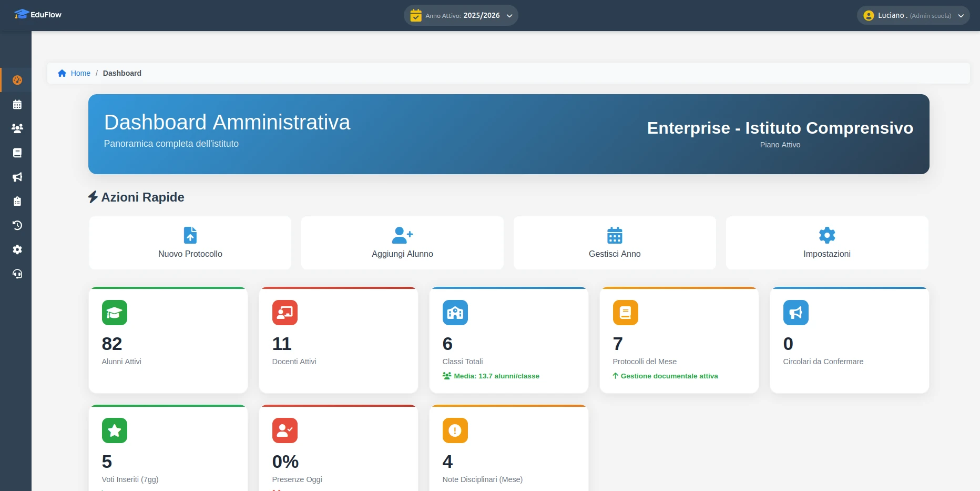Click the Classi Totali label
This screenshot has height=491, width=980.
click(x=463, y=362)
